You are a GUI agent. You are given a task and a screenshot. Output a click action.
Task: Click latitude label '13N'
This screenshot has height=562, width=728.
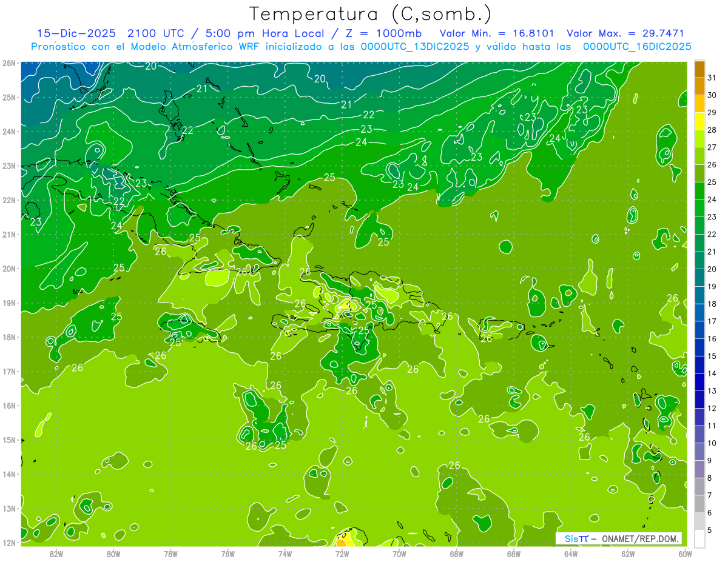[x=9, y=509]
